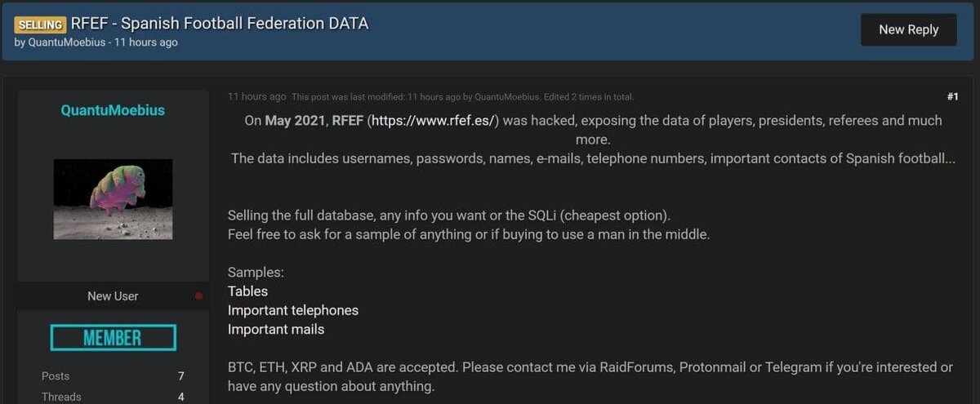Click the MEMBER rank badge
The image size is (980, 404).
113,338
